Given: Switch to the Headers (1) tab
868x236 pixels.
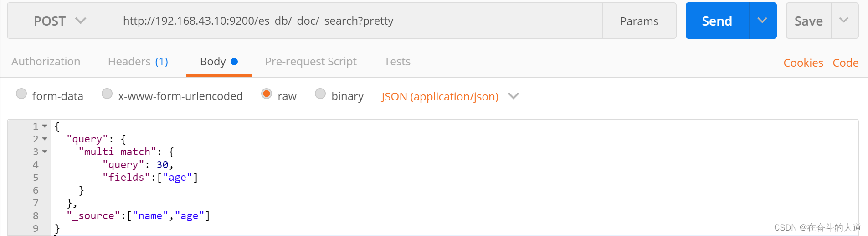Looking at the screenshot, I should coord(138,62).
